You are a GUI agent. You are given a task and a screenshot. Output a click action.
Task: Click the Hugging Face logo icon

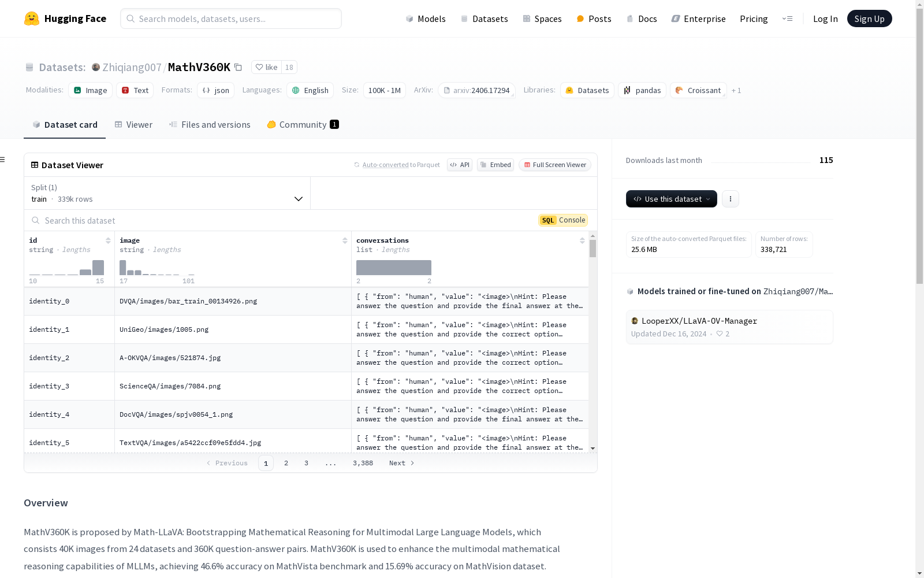(32, 18)
